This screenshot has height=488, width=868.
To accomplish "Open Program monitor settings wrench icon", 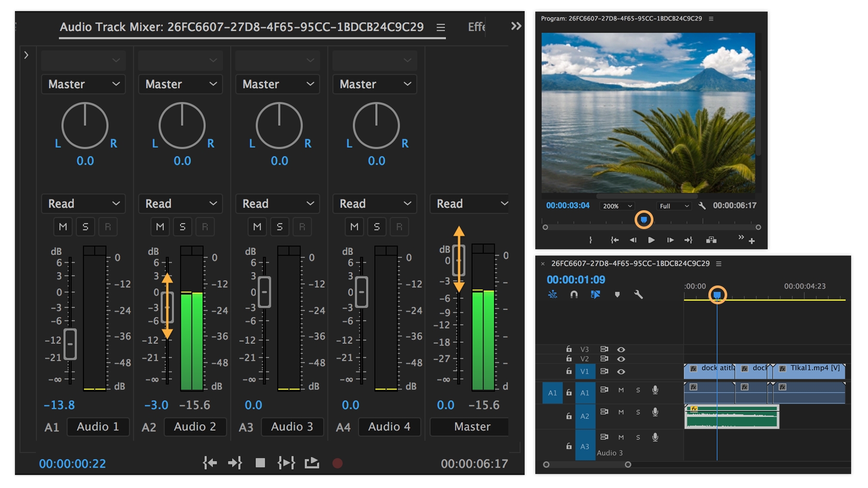I will click(x=703, y=205).
